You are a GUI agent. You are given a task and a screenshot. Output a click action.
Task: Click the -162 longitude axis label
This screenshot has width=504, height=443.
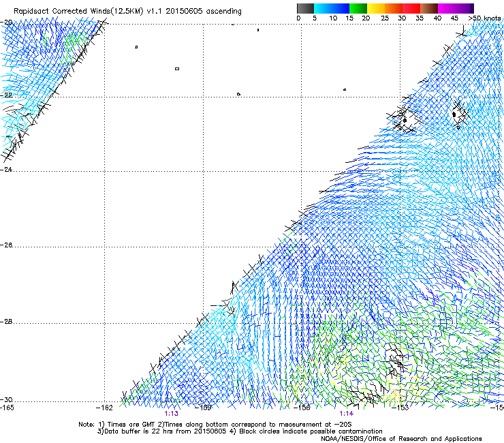point(104,408)
